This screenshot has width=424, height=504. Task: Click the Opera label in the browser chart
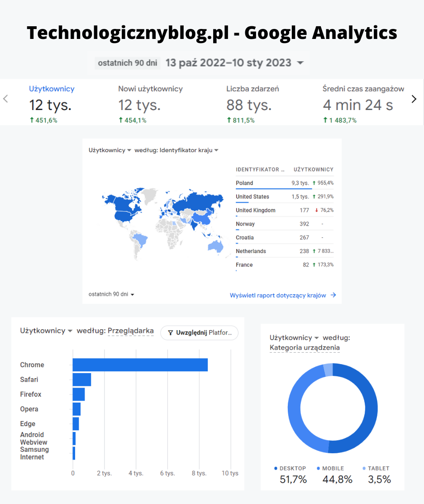tap(29, 409)
